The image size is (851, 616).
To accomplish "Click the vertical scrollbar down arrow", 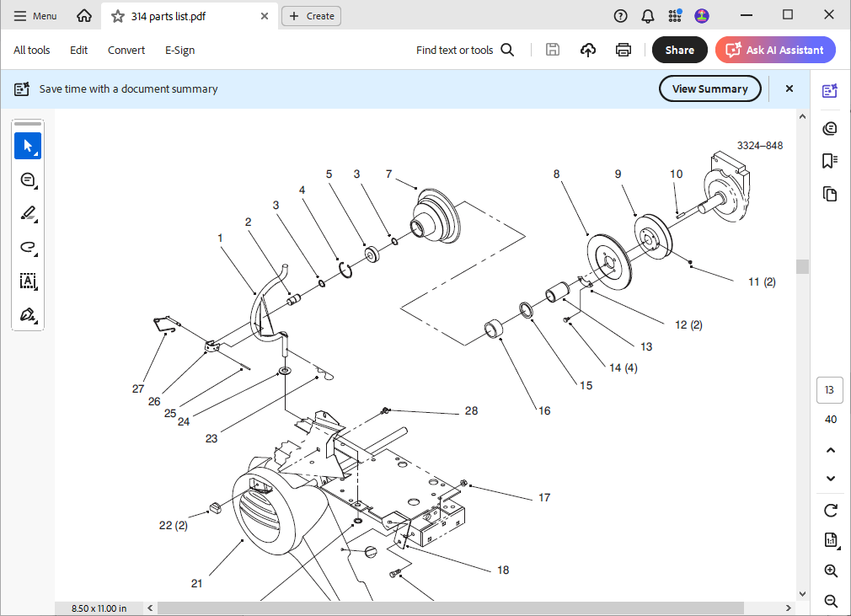I will click(x=803, y=594).
